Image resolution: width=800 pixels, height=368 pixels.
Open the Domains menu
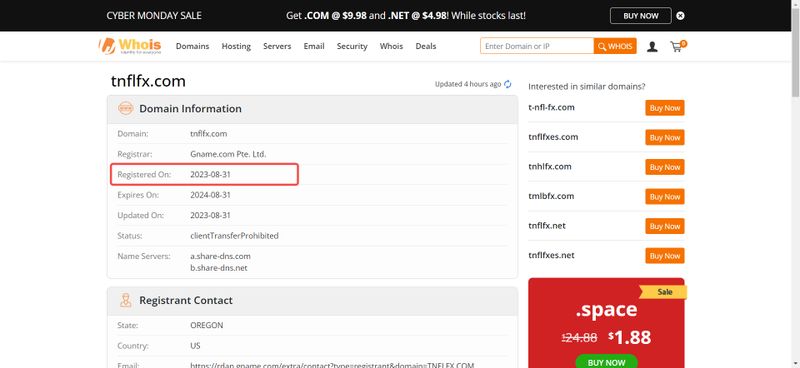(x=192, y=46)
